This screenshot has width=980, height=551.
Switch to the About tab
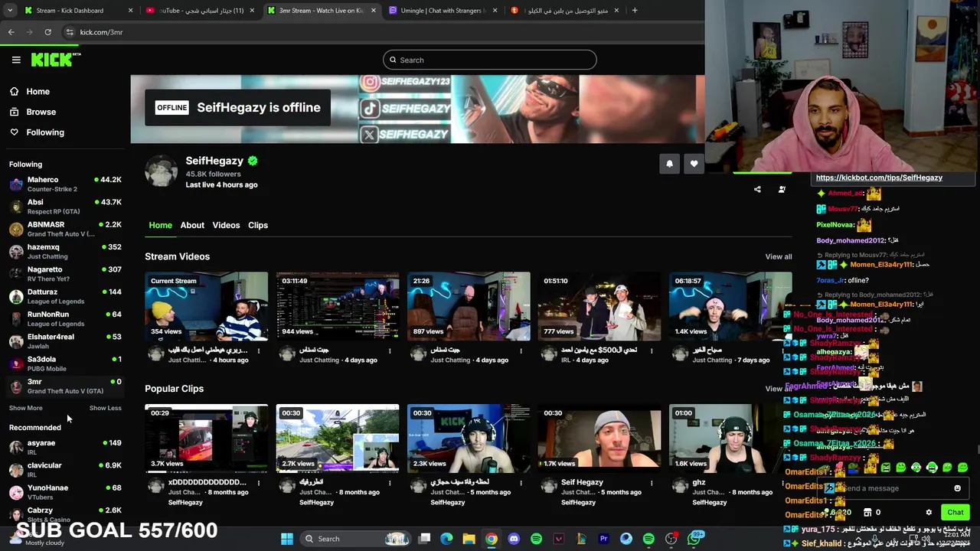click(x=192, y=225)
